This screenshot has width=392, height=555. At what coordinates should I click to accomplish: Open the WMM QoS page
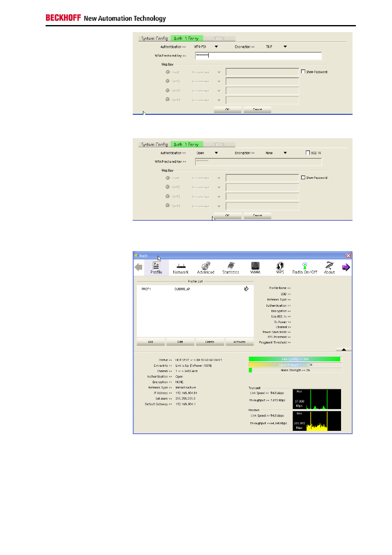[x=255, y=268]
